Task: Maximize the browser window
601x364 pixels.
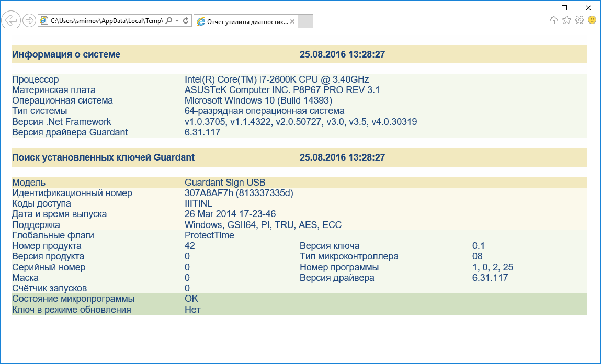Action: [x=564, y=7]
